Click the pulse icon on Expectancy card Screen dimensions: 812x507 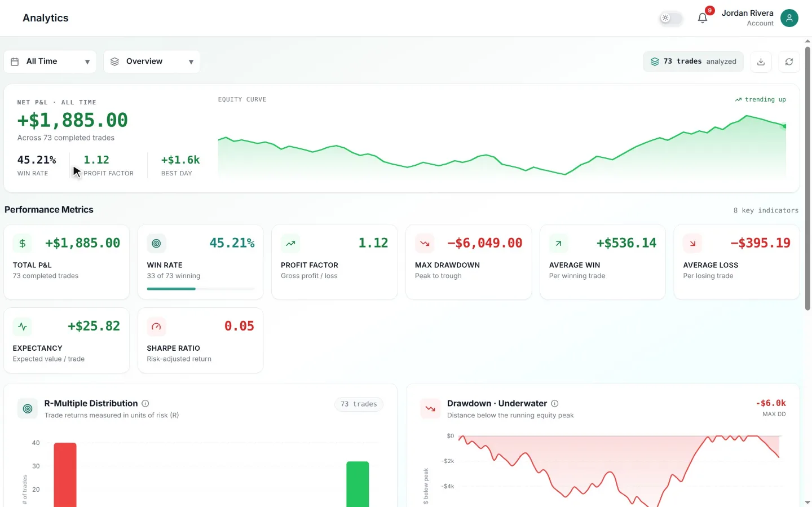(23, 326)
